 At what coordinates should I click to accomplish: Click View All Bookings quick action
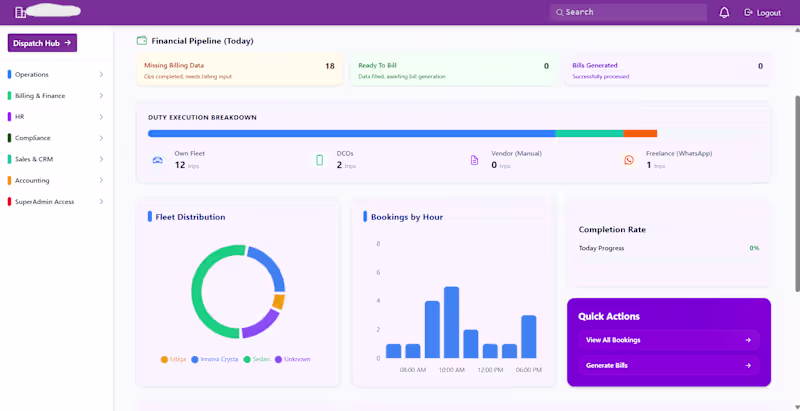click(668, 340)
